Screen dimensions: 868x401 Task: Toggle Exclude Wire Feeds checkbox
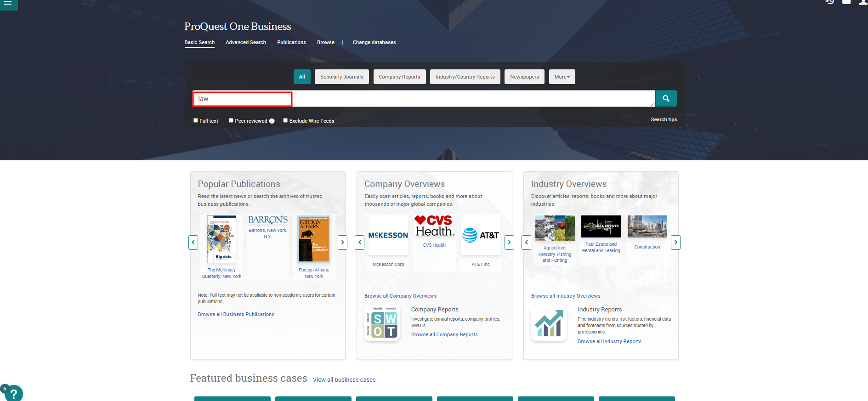(x=285, y=120)
